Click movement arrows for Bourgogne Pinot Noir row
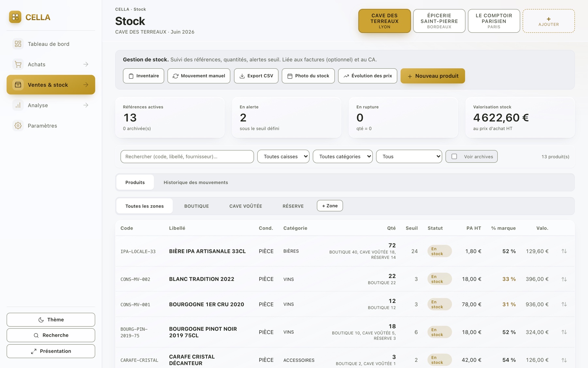Image resolution: width=588 pixels, height=368 pixels. click(x=564, y=332)
